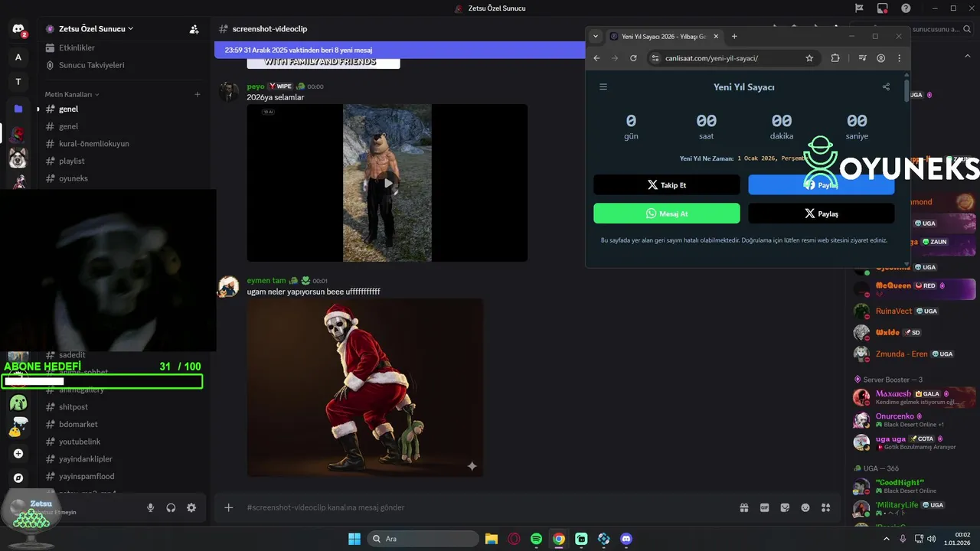The height and width of the screenshot is (551, 980).
Task: Show hidden system tray icons
Action: [x=886, y=539]
